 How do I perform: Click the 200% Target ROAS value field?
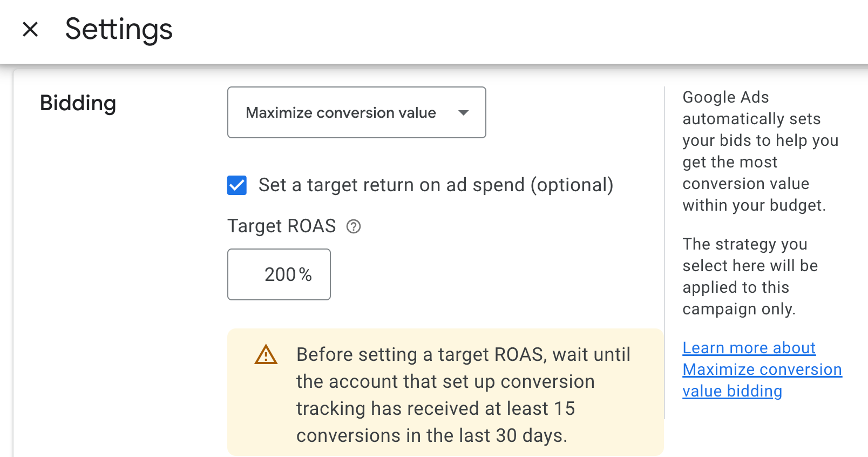coord(279,274)
